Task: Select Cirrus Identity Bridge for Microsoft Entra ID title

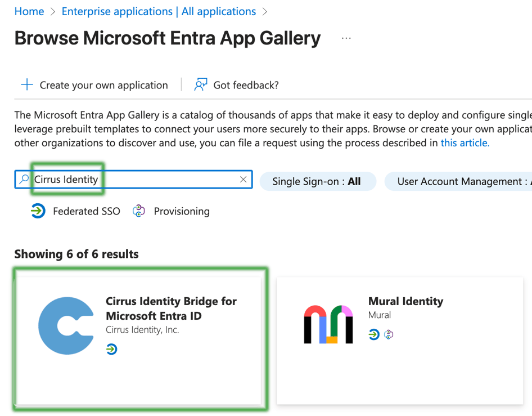Action: tap(171, 308)
